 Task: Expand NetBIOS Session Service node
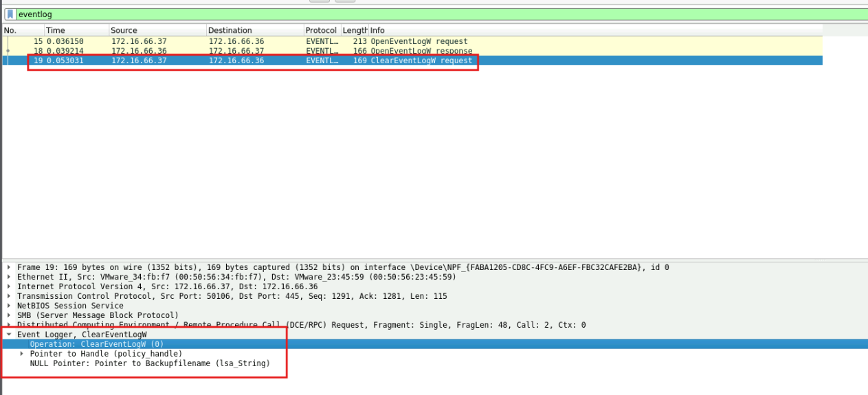(10, 306)
